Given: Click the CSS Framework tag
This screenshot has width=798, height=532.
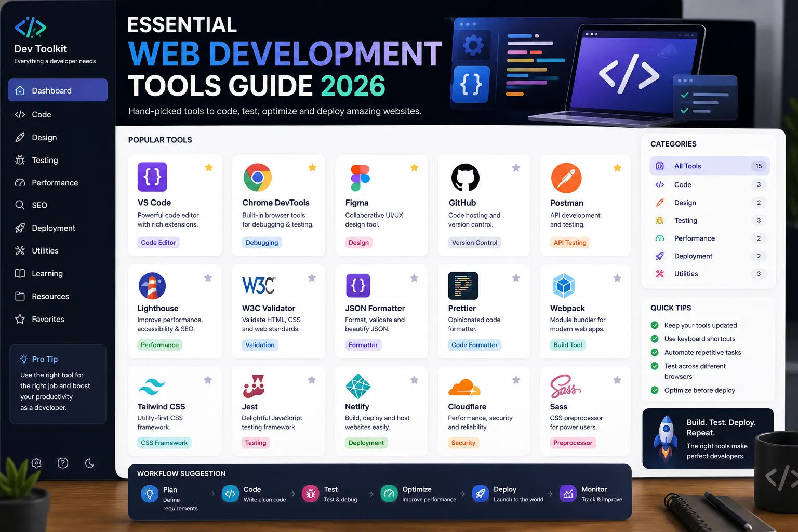Looking at the screenshot, I should click(164, 443).
